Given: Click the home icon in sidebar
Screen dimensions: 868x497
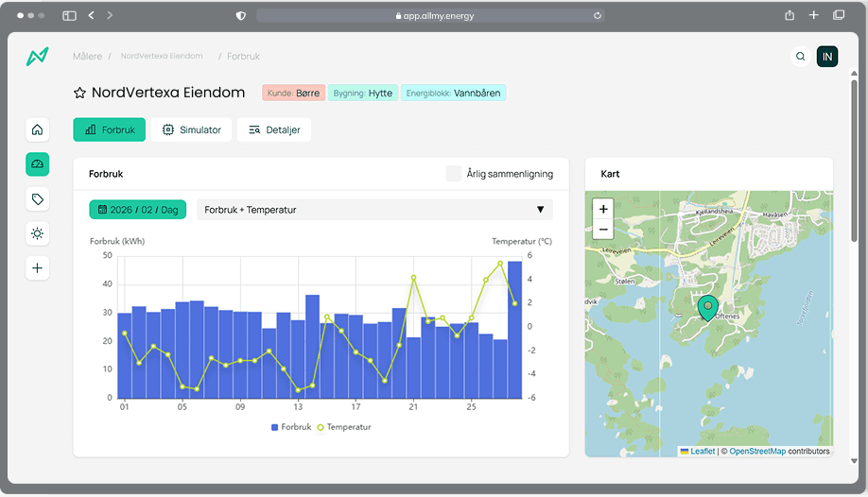Looking at the screenshot, I should tap(38, 129).
